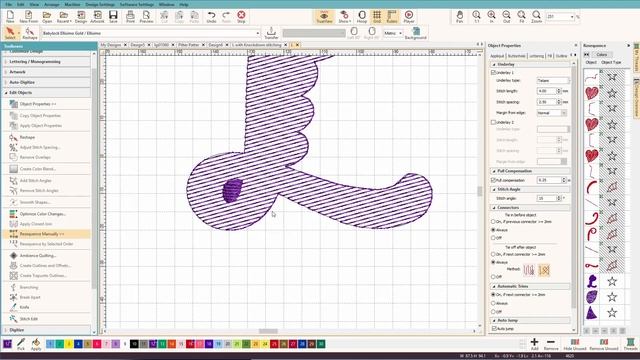Select tie-in 'Always' radio button
Viewport: 640px width, 360px height.
(493, 230)
